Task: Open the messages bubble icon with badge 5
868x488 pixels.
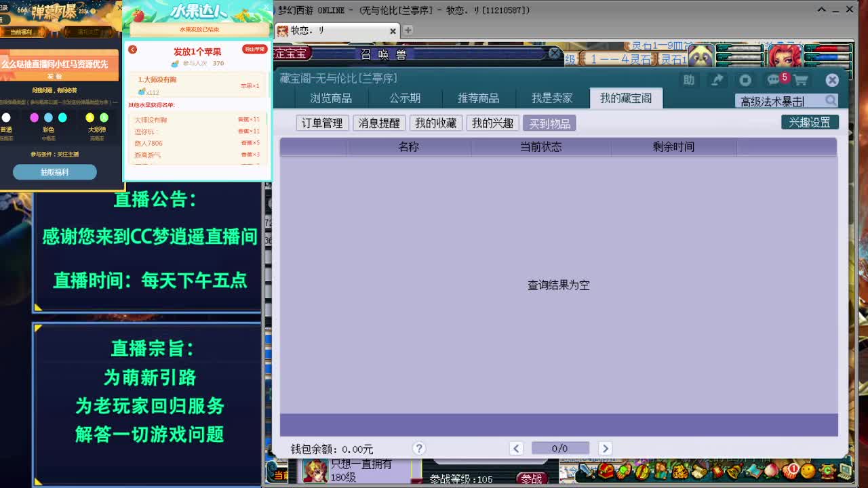Action: (x=774, y=80)
